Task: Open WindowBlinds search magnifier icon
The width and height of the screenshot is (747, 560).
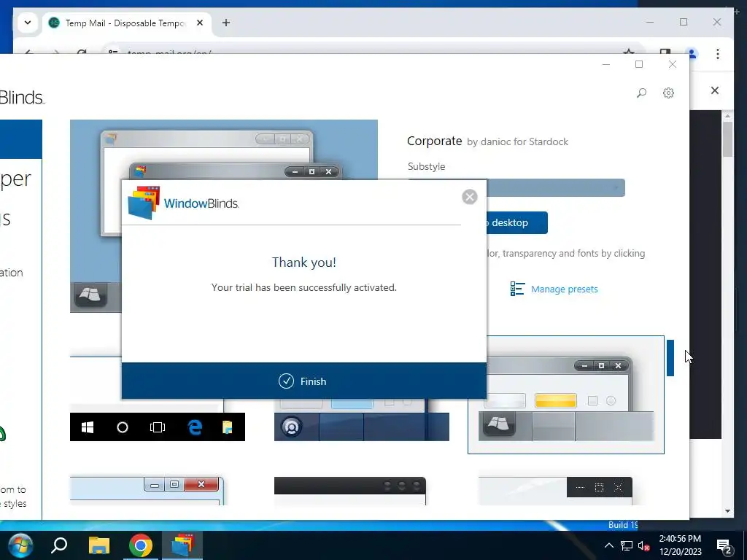Action: point(642,93)
